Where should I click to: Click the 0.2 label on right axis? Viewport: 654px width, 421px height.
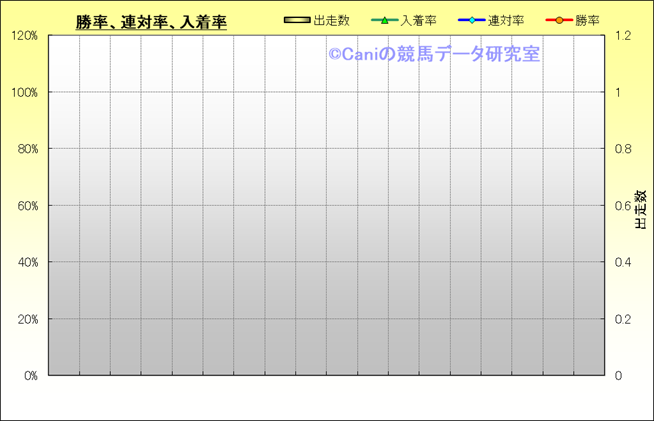622,319
